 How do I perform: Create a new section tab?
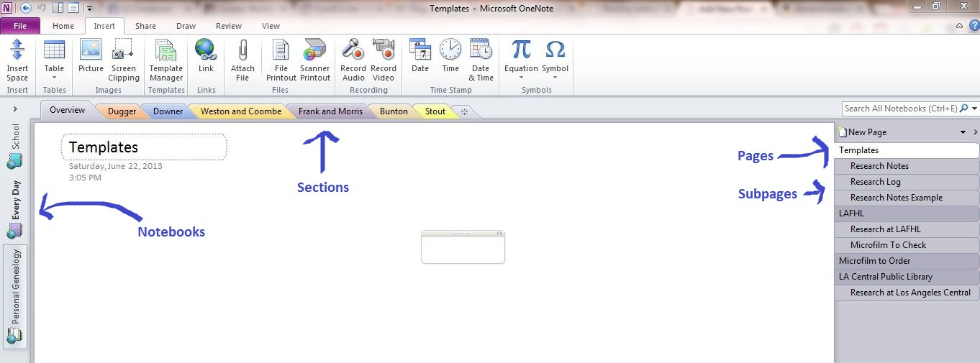pos(465,111)
